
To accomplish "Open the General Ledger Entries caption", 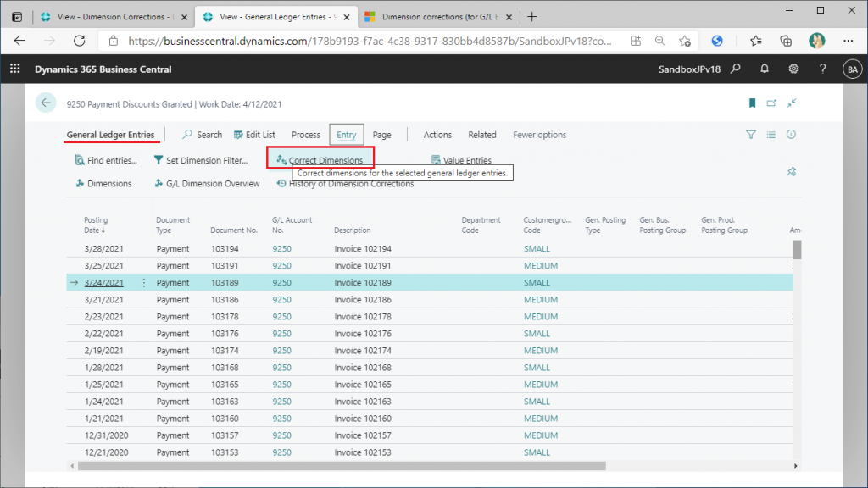I will coord(111,135).
